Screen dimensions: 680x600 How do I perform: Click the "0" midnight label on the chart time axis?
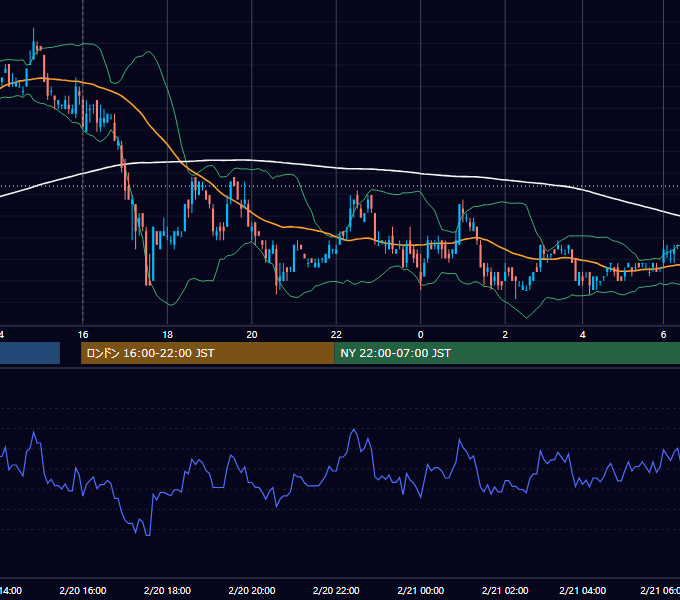tap(420, 335)
